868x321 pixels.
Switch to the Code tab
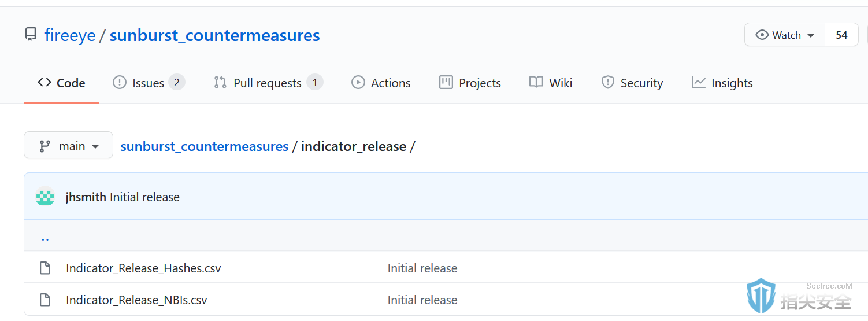(x=61, y=83)
